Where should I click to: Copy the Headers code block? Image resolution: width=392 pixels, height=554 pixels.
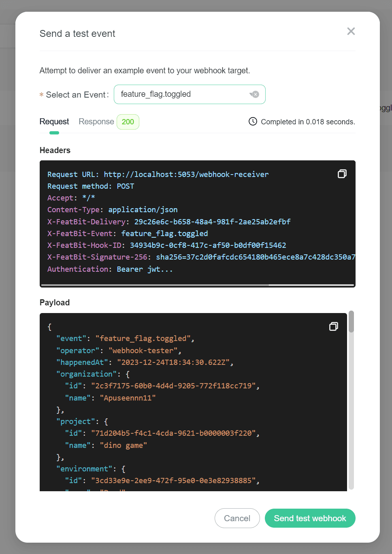(342, 174)
